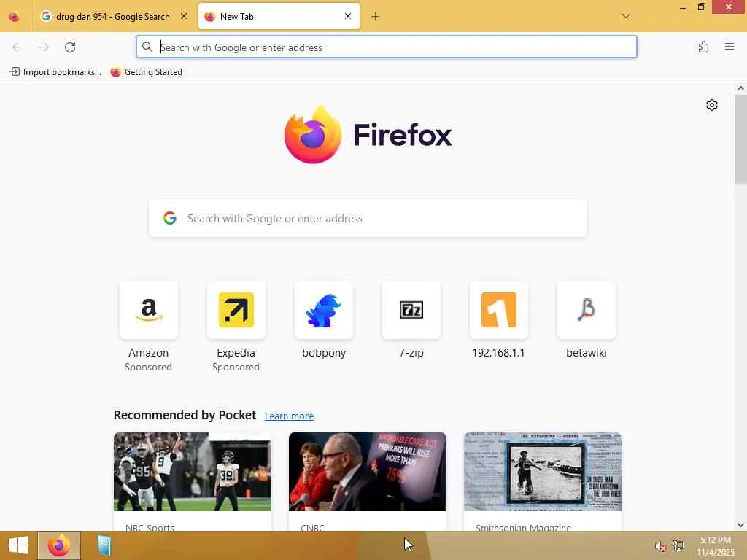Open the Firefox hamburger application menu

point(729,47)
